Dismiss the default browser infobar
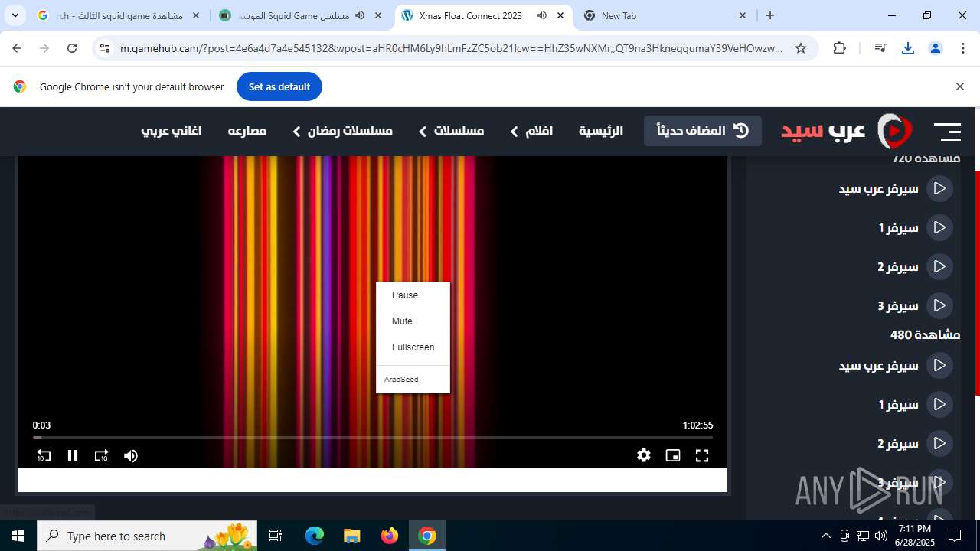980x551 pixels. (x=959, y=86)
